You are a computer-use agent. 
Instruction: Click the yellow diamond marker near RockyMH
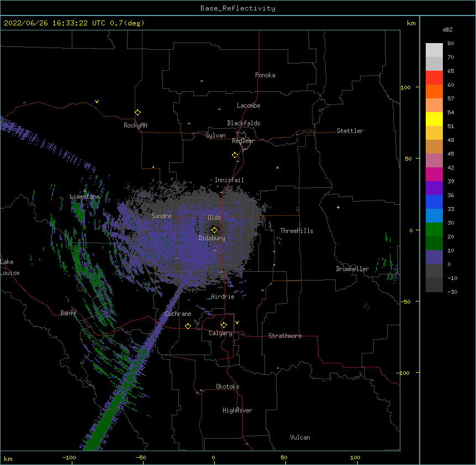click(138, 113)
